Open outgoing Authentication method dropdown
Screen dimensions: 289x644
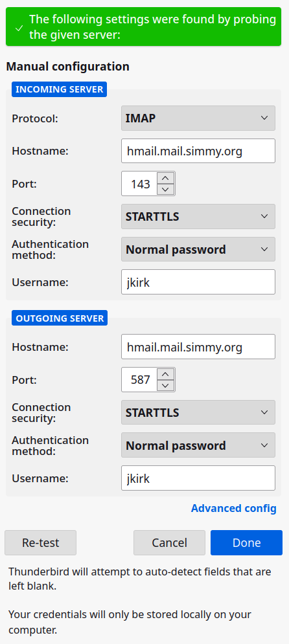point(198,445)
